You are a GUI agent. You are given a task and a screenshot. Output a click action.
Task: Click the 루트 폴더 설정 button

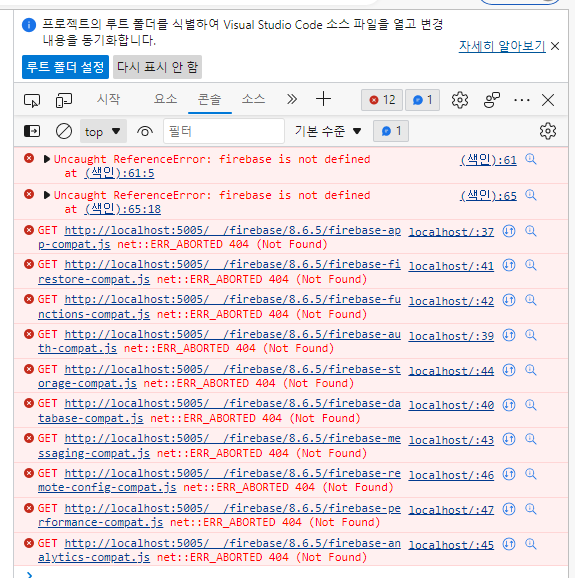[65, 67]
